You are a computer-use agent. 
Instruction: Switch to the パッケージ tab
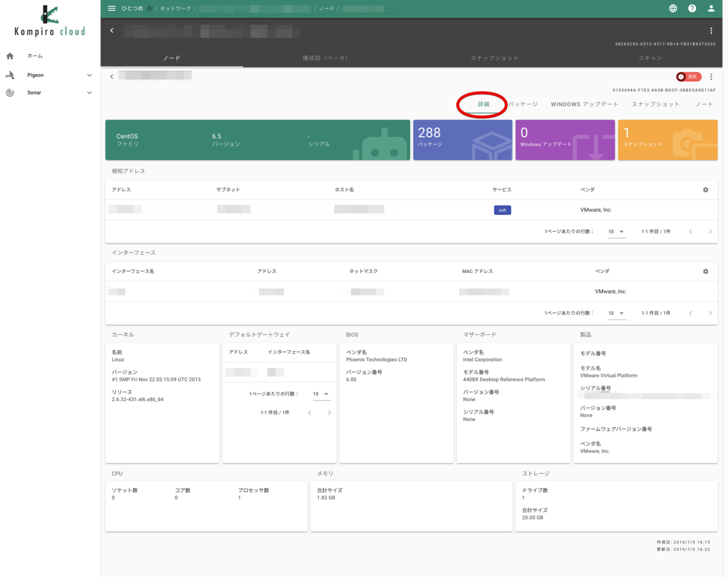[523, 104]
